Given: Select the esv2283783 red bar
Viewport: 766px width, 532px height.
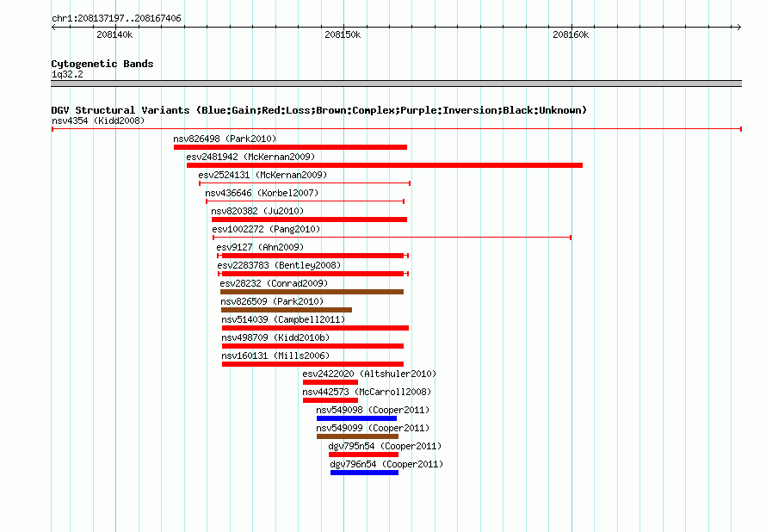Looking at the screenshot, I should coord(312,274).
